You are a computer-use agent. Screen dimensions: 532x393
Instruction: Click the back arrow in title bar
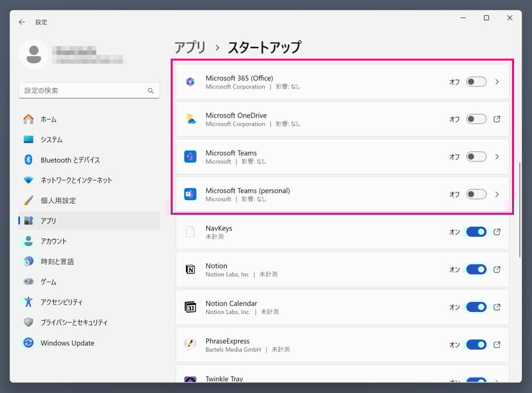click(x=22, y=22)
